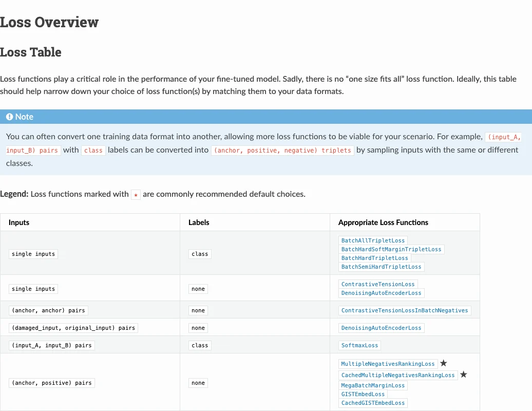
Task: Click the "Inputs" column header
Action: [19, 222]
